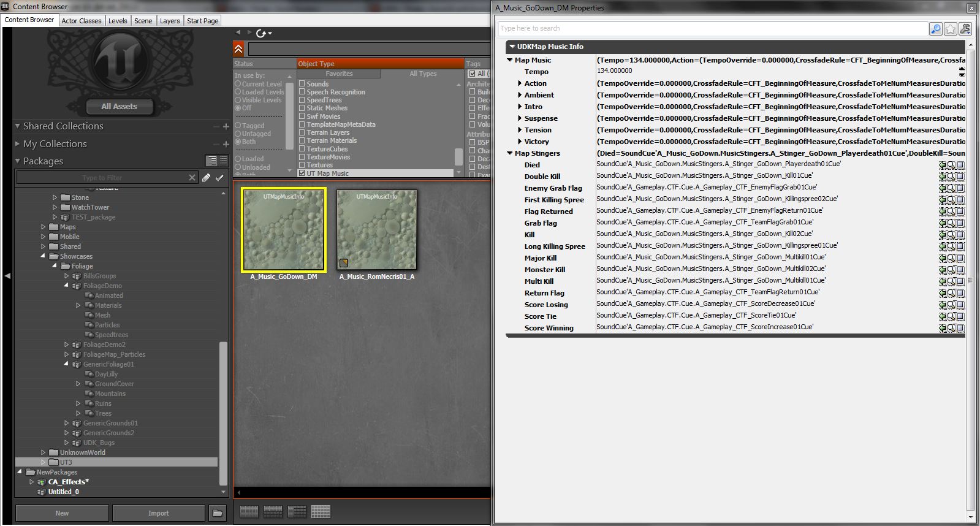Viewport: 980px width, 526px height.
Task: Switch to the packages tree view icon
Action: pos(211,161)
